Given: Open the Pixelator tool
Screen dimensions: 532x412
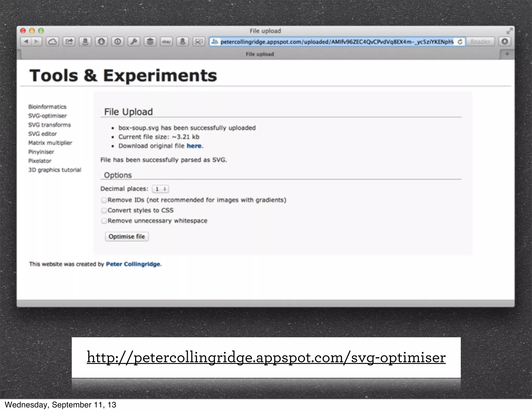Looking at the screenshot, I should pyautogui.click(x=40, y=161).
